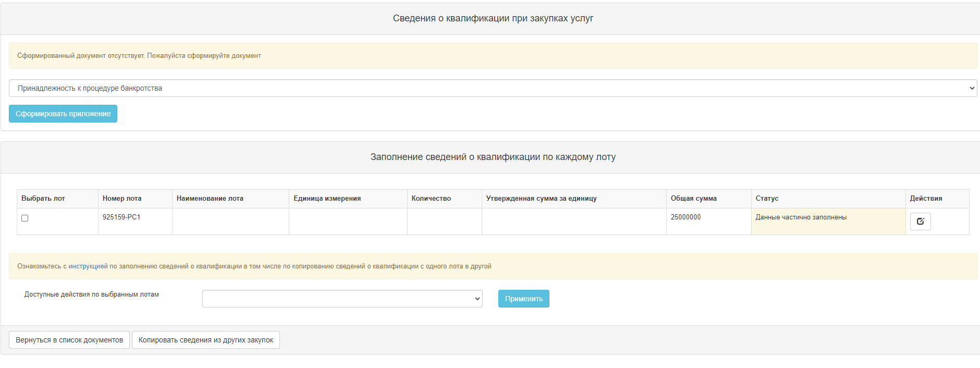Screen dimensions: 980x368
Task: Click heading 'Заполнение сведений о квалификации по каждому лоту'
Action: 493,157
